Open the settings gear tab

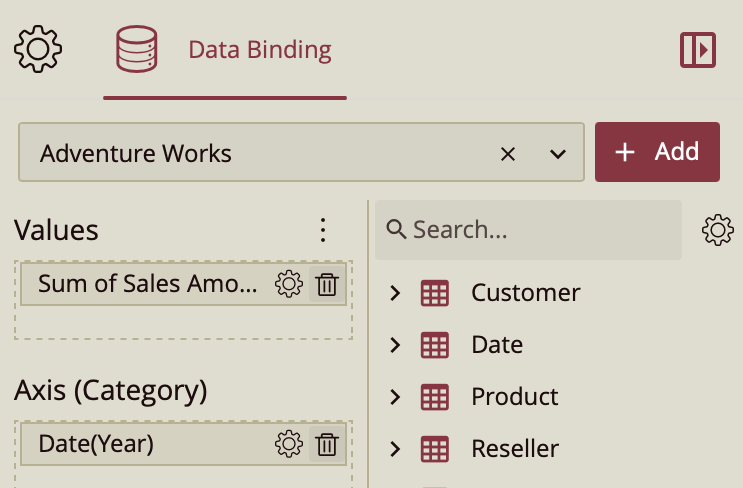click(x=38, y=49)
